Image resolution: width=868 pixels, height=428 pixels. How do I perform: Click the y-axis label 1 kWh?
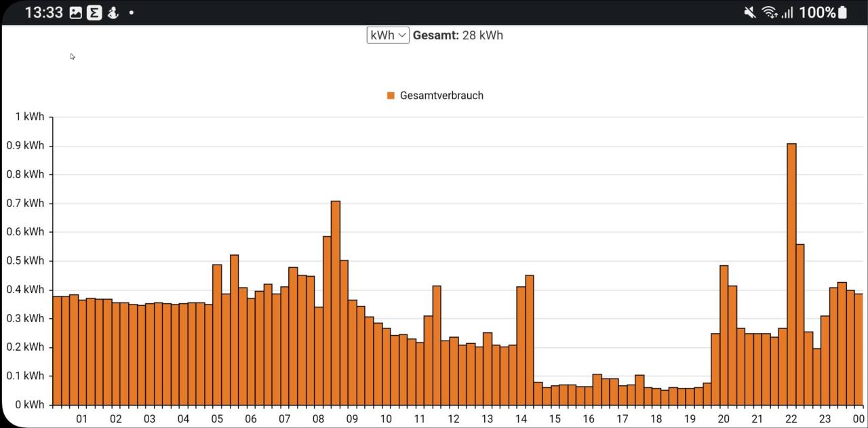(29, 117)
